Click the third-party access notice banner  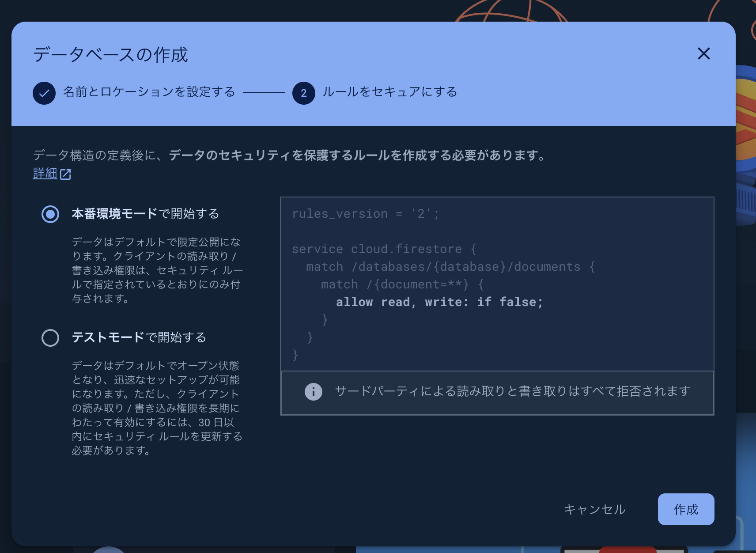(x=496, y=392)
